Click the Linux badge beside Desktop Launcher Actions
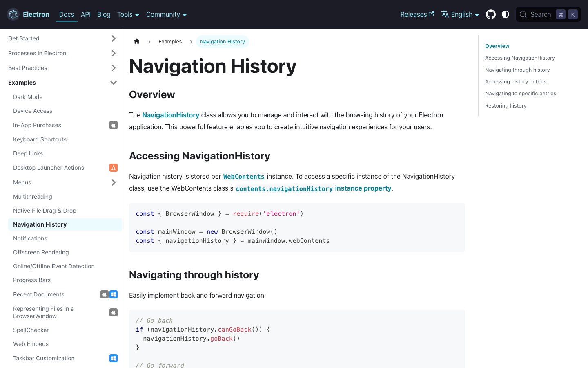Screen dimensions: 588x368 [114, 168]
